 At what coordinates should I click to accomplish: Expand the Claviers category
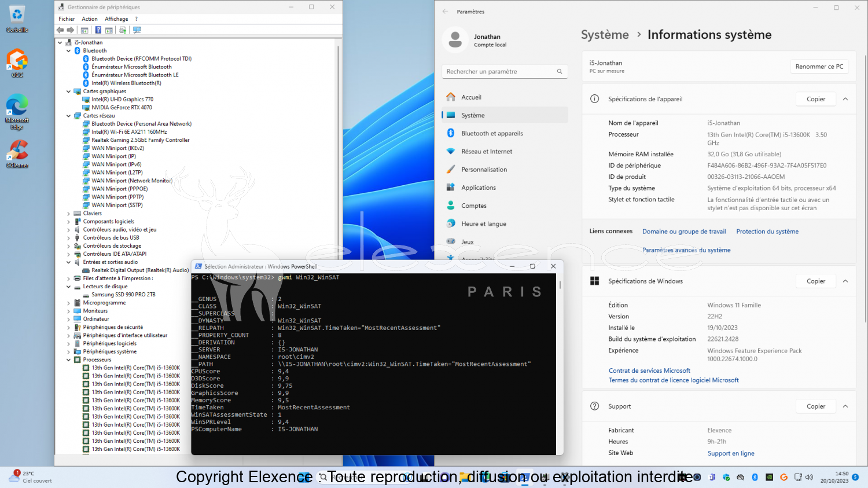coord(69,214)
